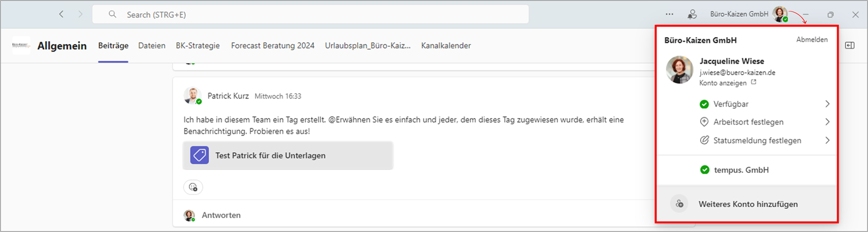
Task: Focus the Search (STRG+E) field
Action: [x=311, y=14]
